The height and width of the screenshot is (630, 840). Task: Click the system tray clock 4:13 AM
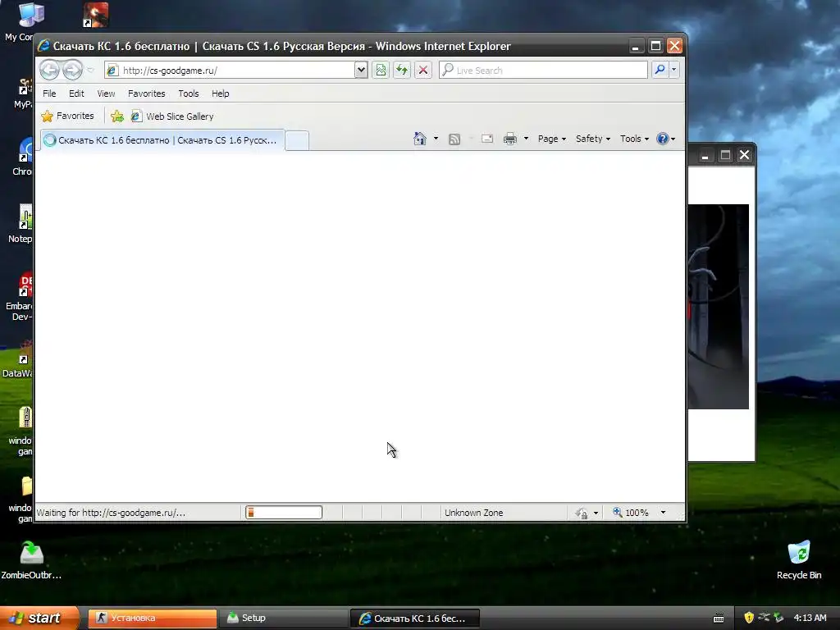[810, 618]
